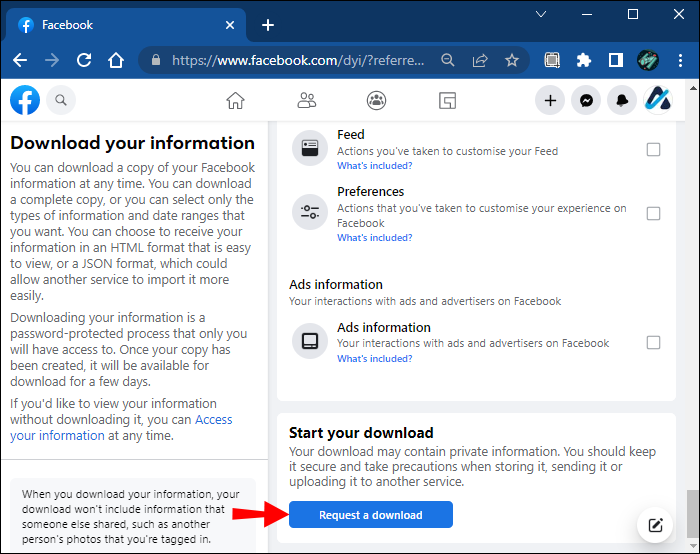Open Facebook Home feed icon
This screenshot has height=554, width=700.
pos(235,100)
